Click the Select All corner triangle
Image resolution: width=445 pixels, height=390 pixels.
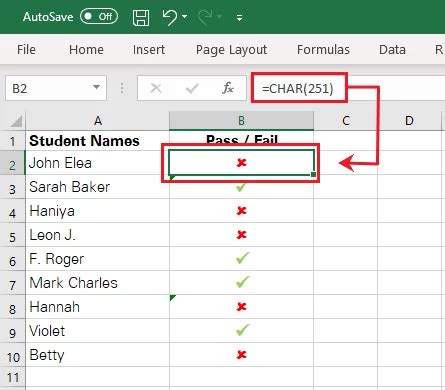coord(16,121)
